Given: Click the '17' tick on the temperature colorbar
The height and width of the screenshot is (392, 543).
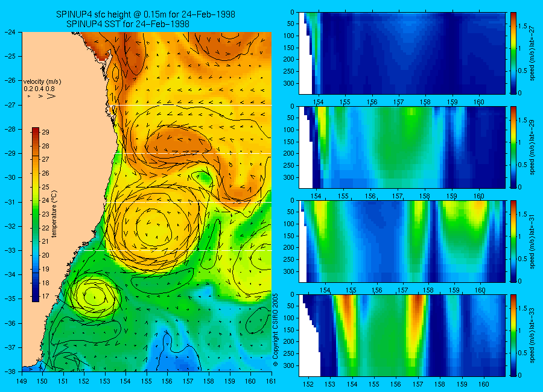Looking at the screenshot, I should (45, 296).
